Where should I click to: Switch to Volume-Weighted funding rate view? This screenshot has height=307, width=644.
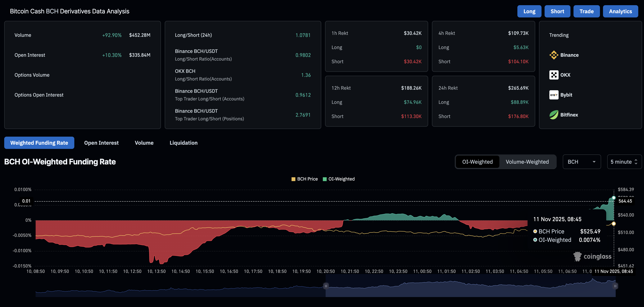[x=528, y=162]
